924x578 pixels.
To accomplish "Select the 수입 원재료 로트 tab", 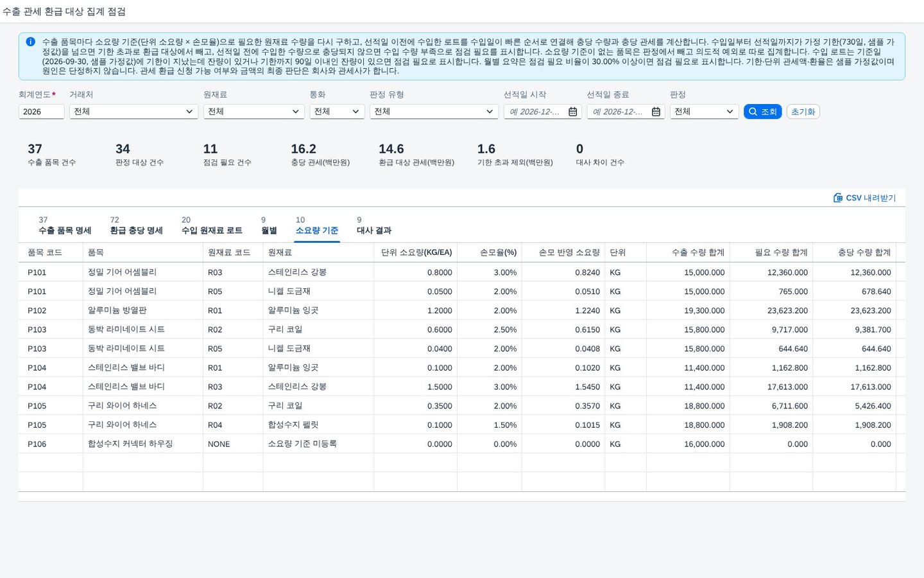I will pyautogui.click(x=212, y=225).
